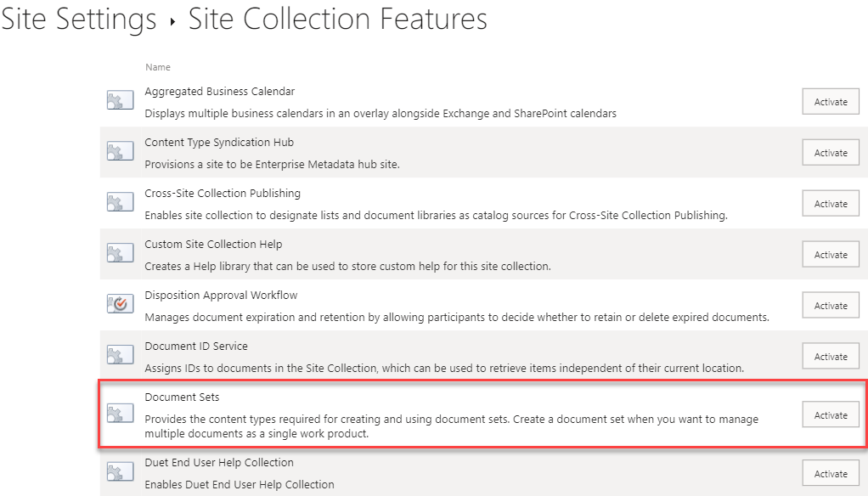Viewport: 868px width, 496px height.
Task: Activate the Document ID Service
Action: click(x=830, y=356)
